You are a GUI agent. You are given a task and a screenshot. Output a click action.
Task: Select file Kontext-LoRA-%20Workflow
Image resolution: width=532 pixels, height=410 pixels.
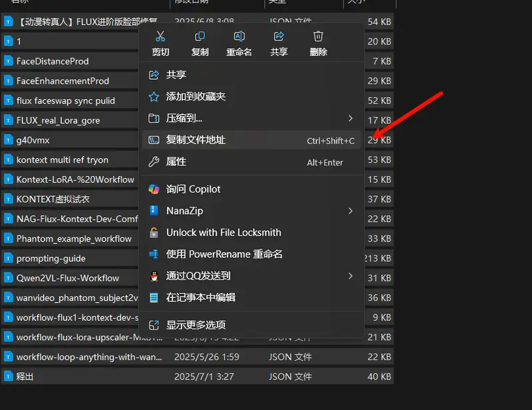coord(75,179)
